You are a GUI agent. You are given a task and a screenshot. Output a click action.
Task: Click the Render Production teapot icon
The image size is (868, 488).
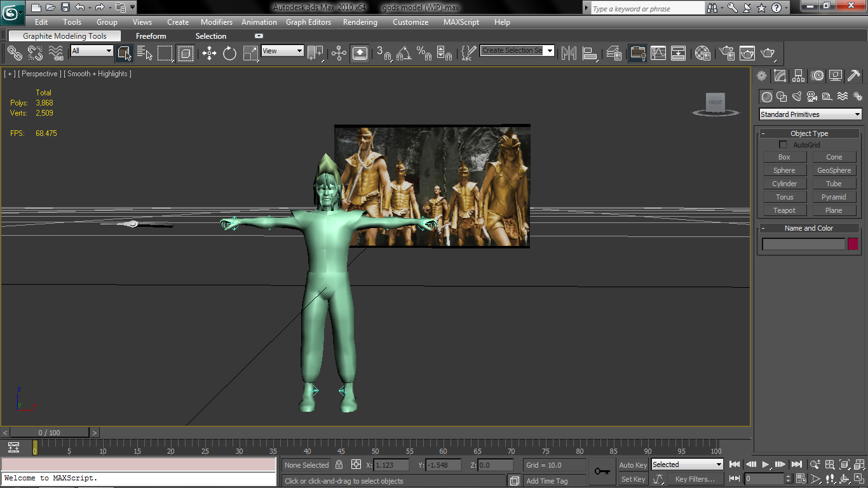click(x=768, y=53)
